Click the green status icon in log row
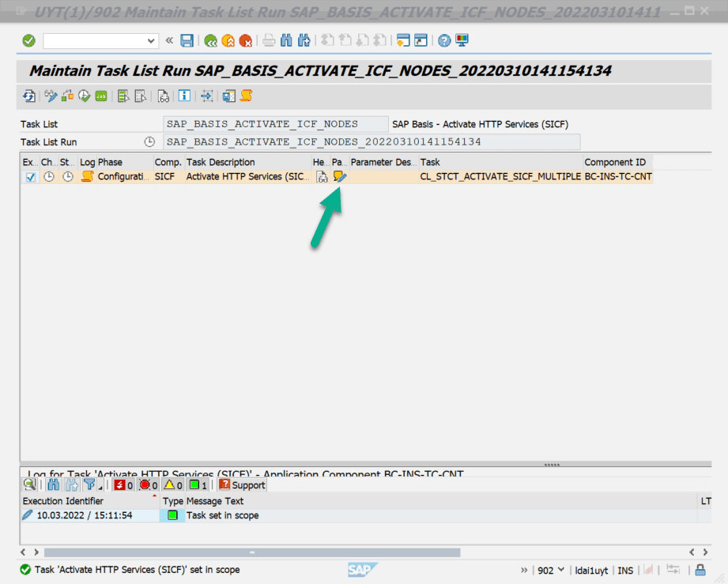 (x=173, y=515)
